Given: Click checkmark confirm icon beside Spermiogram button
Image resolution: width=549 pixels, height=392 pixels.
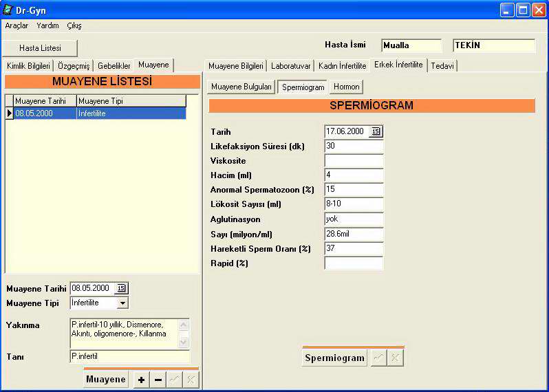Looking at the screenshot, I should (378, 358).
